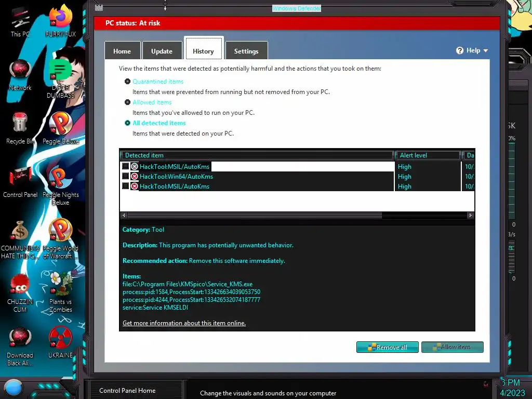This screenshot has width=532, height=399.
Task: Click threat icon on last HackTool:MSIL/AutoKms row
Action: point(135,187)
